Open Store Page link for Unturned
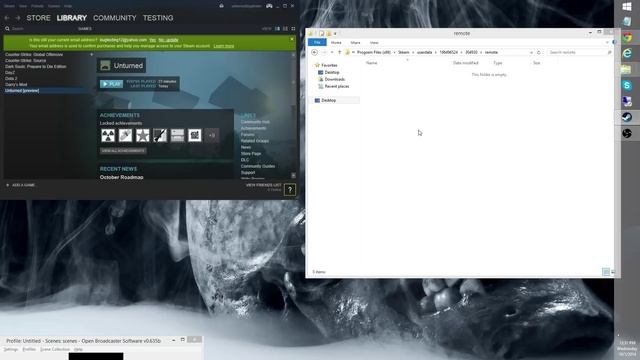This screenshot has width=640, height=360. [251, 154]
